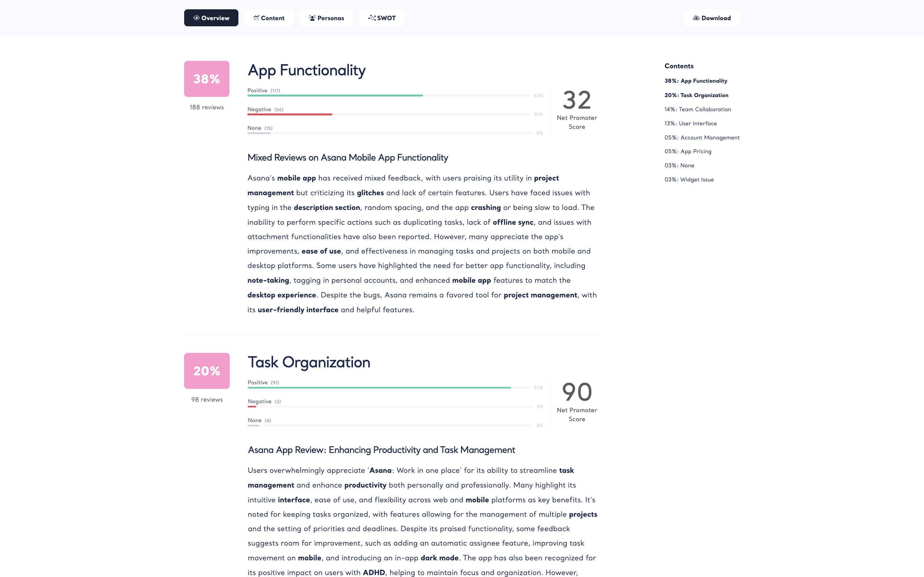Click the chart icon beside Content
This screenshot has height=577, width=924.
pos(256,18)
